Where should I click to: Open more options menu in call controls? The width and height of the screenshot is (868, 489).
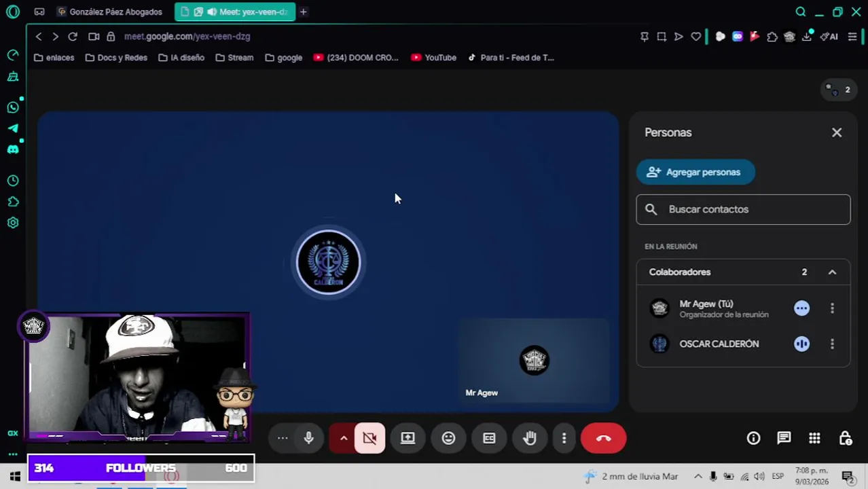pyautogui.click(x=564, y=438)
